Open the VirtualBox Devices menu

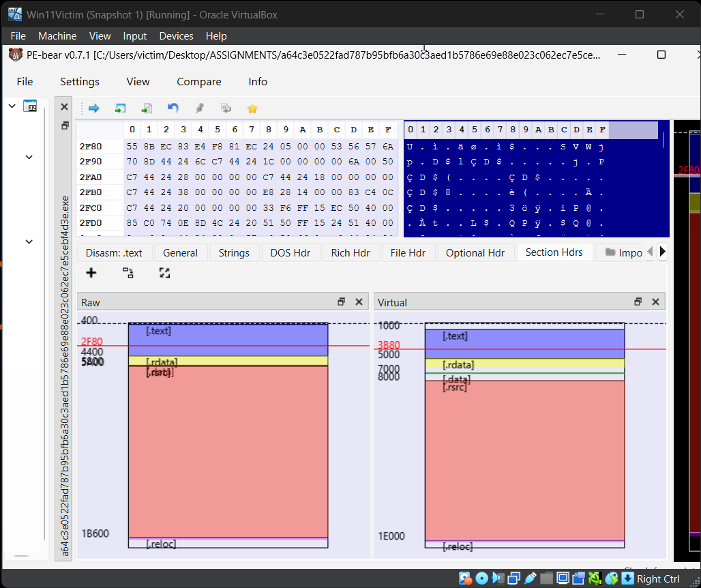(x=176, y=36)
